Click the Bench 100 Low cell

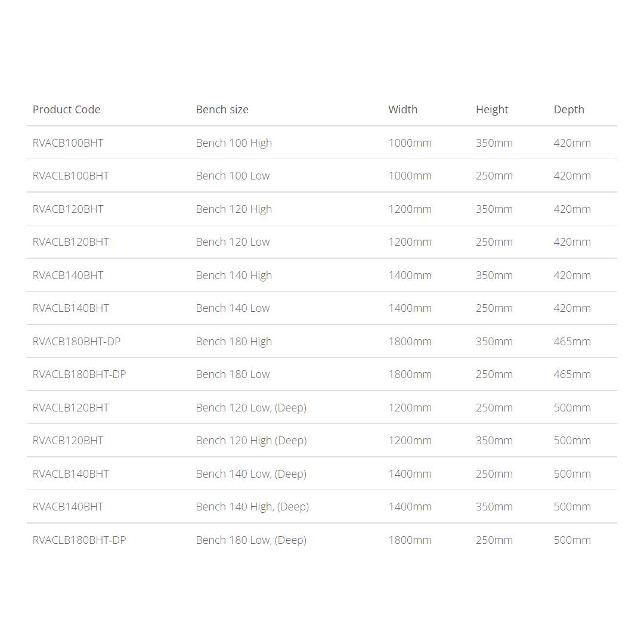tap(233, 176)
